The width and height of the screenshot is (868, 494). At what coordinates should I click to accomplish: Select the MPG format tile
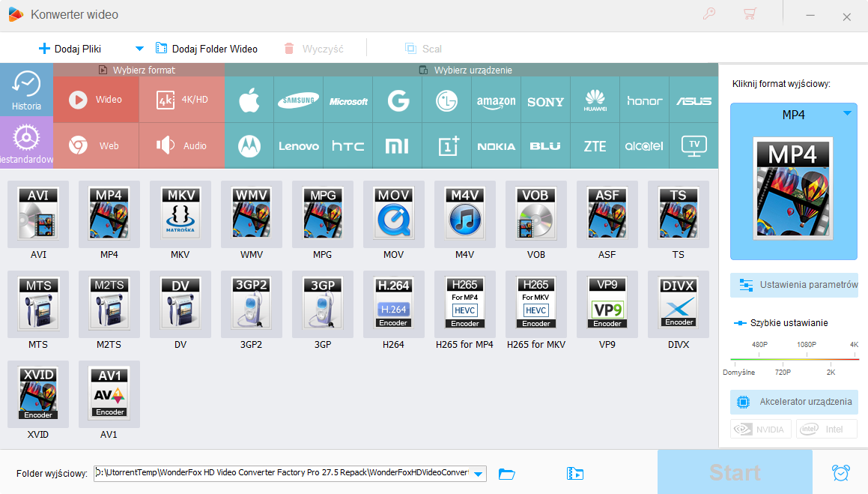coord(323,214)
